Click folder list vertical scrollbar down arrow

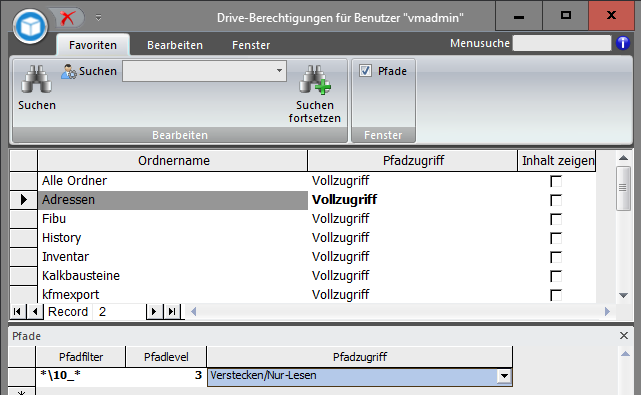click(x=623, y=295)
